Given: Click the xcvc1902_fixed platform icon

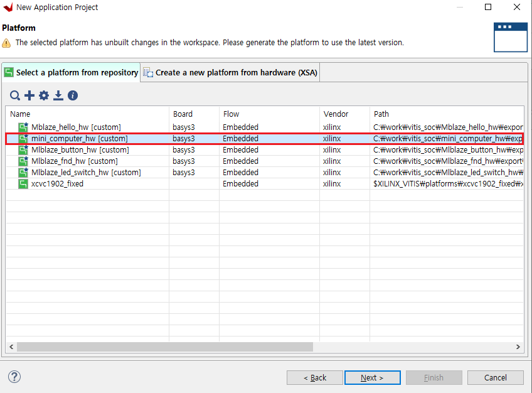Looking at the screenshot, I should 23,184.
